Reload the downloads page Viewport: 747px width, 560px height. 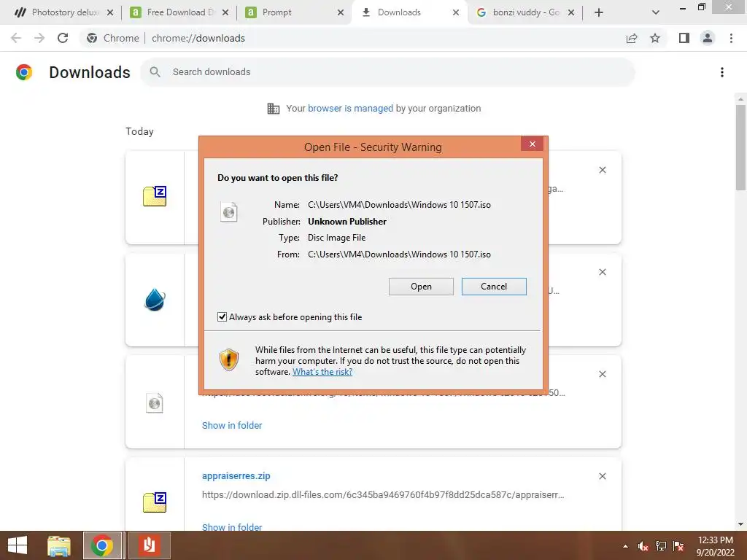63,38
